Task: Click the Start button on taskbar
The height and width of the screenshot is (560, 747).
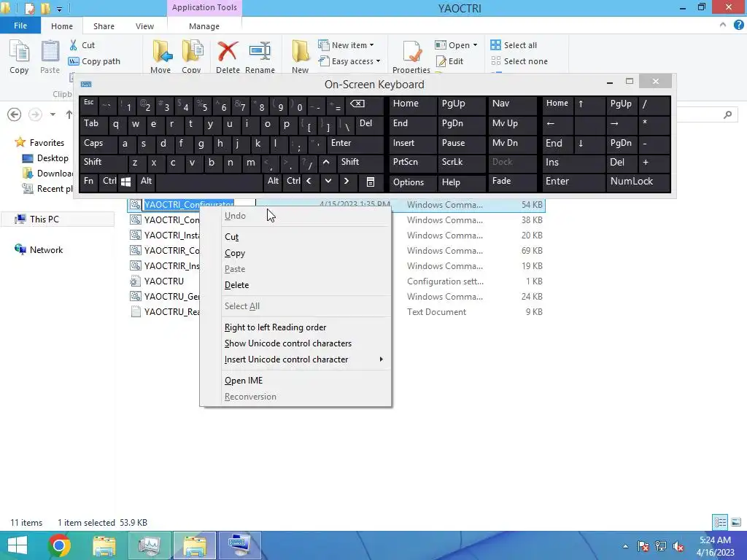Action: [x=18, y=545]
